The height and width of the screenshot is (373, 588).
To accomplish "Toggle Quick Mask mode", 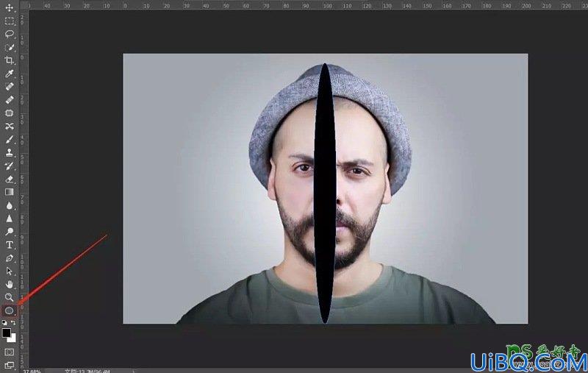I will (x=10, y=352).
